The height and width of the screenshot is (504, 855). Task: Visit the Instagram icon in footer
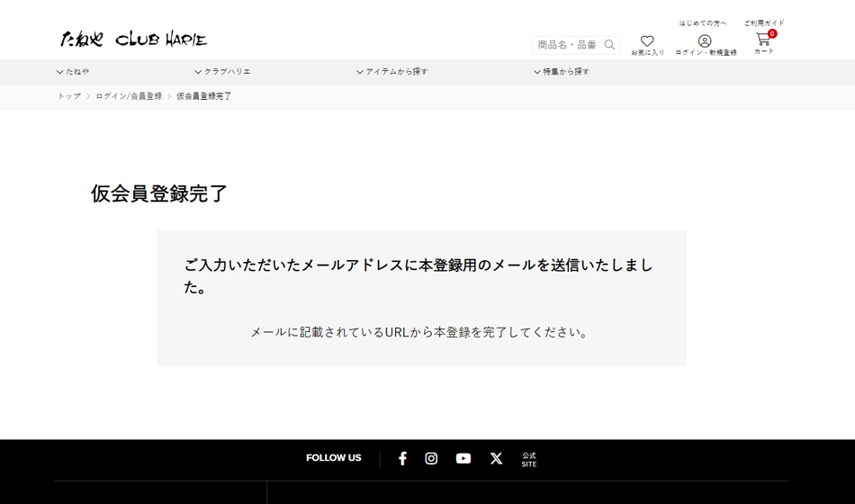(x=431, y=459)
